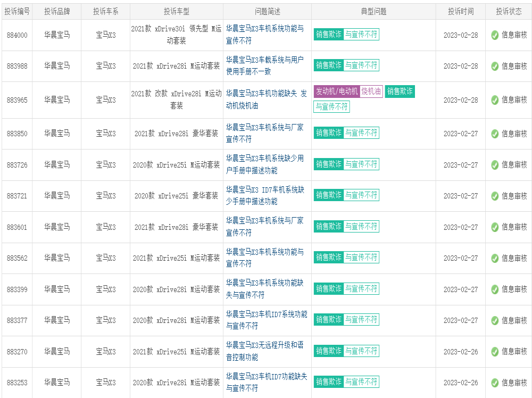
Task: Select complaint number 883377
Action: pos(17,321)
